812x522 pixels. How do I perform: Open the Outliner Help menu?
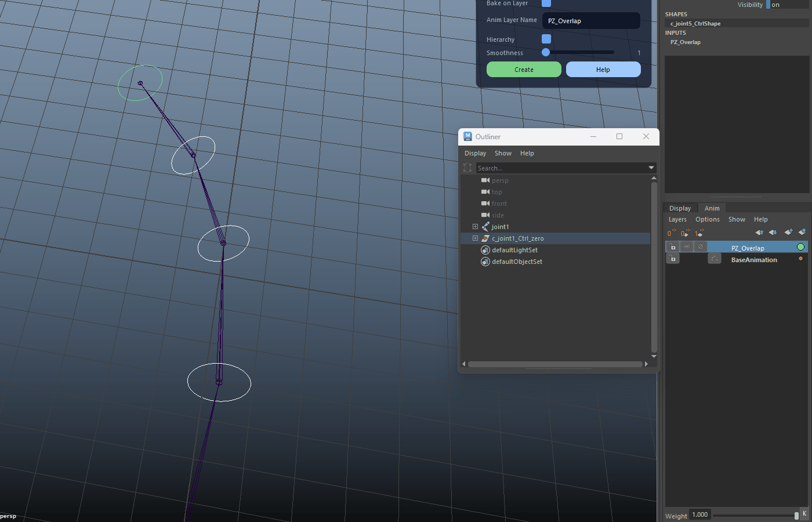pos(527,153)
